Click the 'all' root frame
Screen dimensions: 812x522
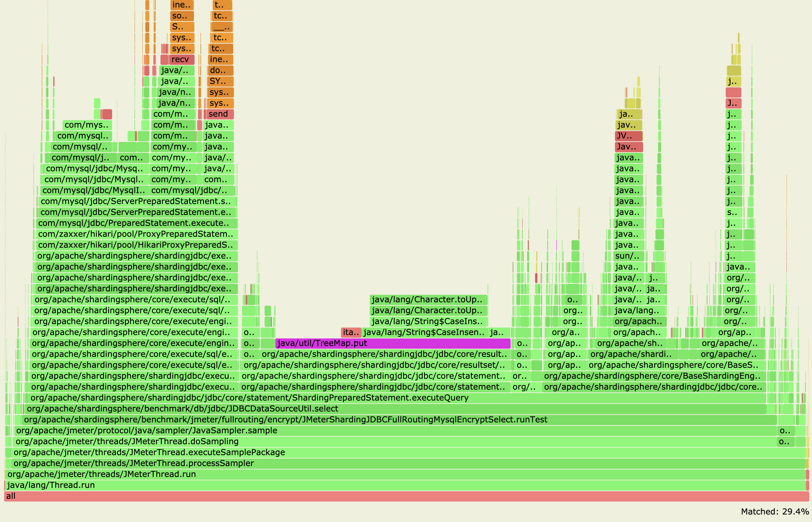(x=406, y=496)
